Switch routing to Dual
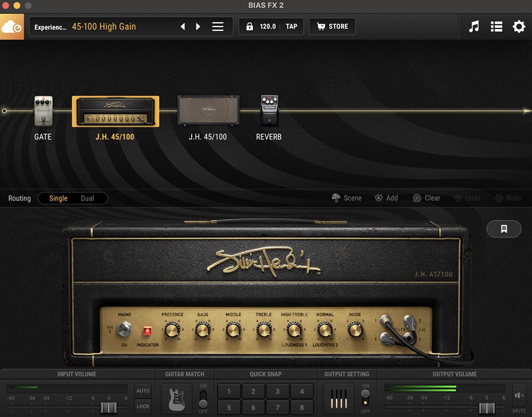Screen dimensions: 532x417 pos(87,198)
